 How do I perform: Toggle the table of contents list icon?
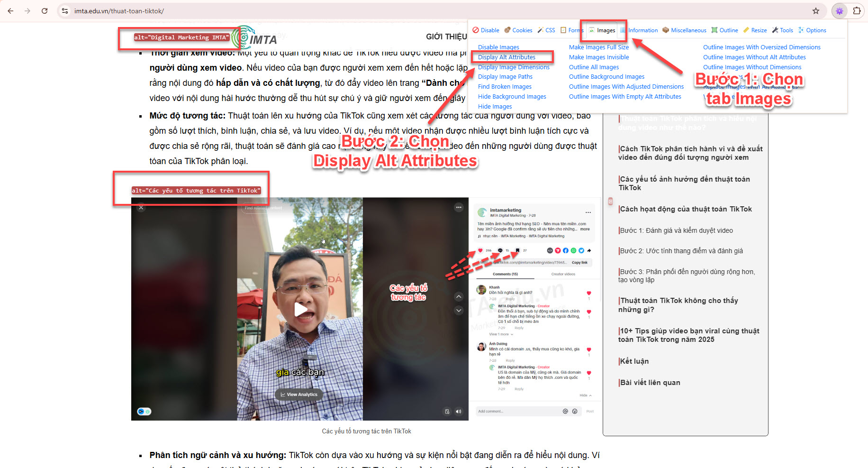coord(610,201)
